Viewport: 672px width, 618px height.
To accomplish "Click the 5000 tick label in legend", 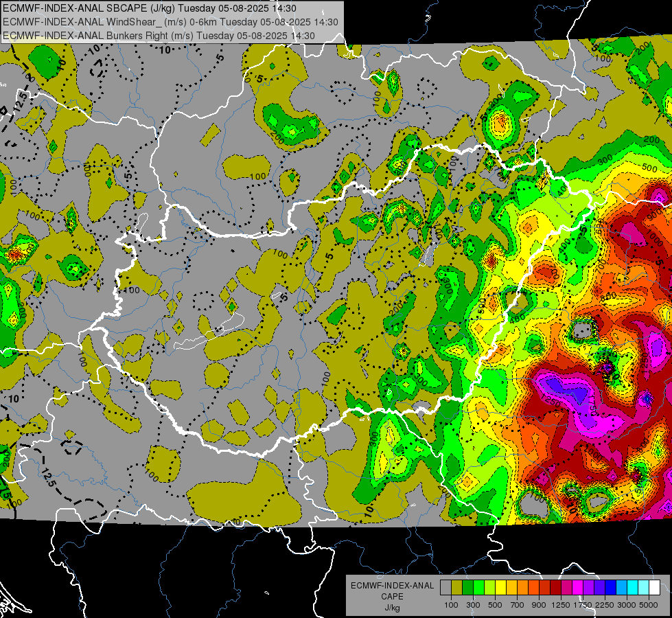I will pyautogui.click(x=649, y=605).
